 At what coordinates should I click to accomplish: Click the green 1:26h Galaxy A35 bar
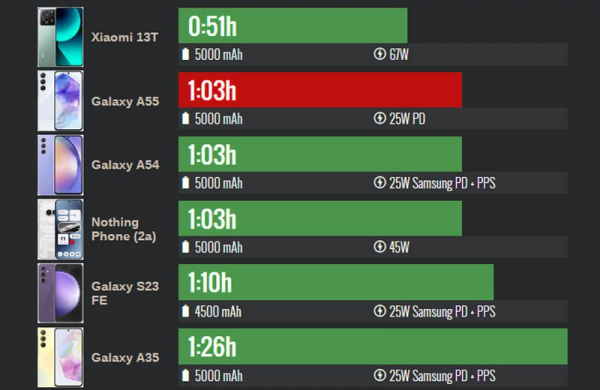(x=373, y=346)
